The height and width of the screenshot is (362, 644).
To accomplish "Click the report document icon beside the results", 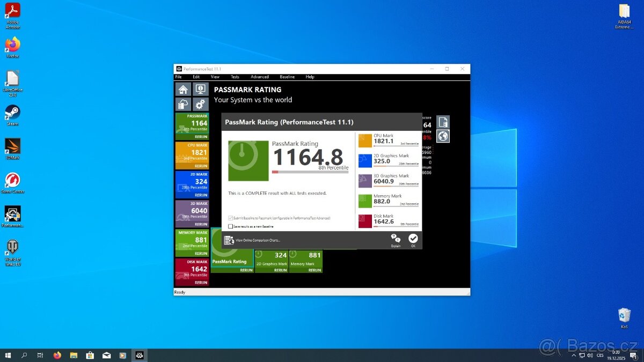I will tap(443, 122).
